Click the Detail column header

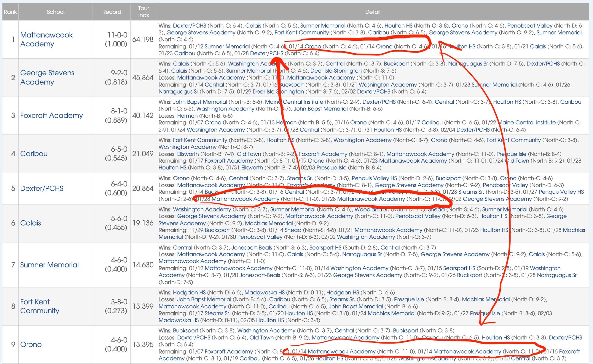pyautogui.click(x=372, y=12)
